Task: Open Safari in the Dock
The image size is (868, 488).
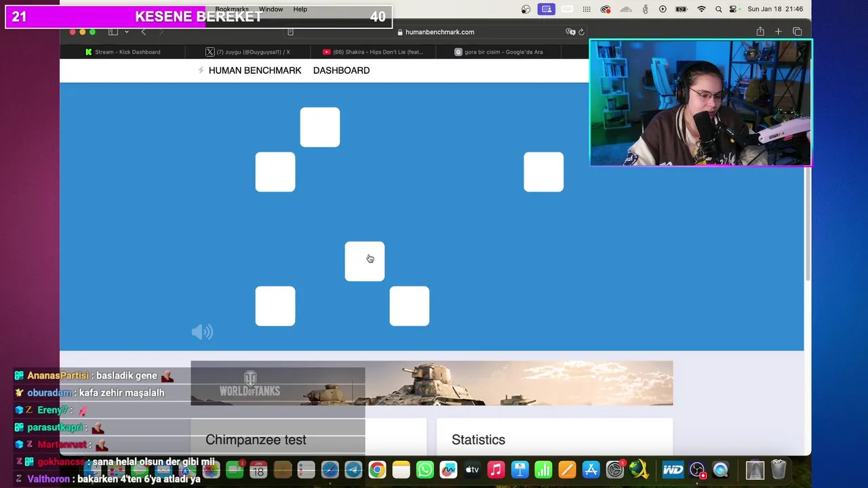Action: click(330, 470)
